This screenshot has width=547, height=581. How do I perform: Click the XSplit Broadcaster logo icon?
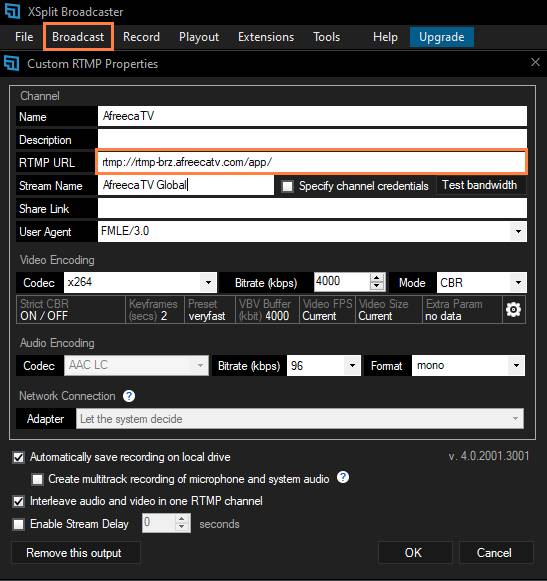tap(12, 11)
